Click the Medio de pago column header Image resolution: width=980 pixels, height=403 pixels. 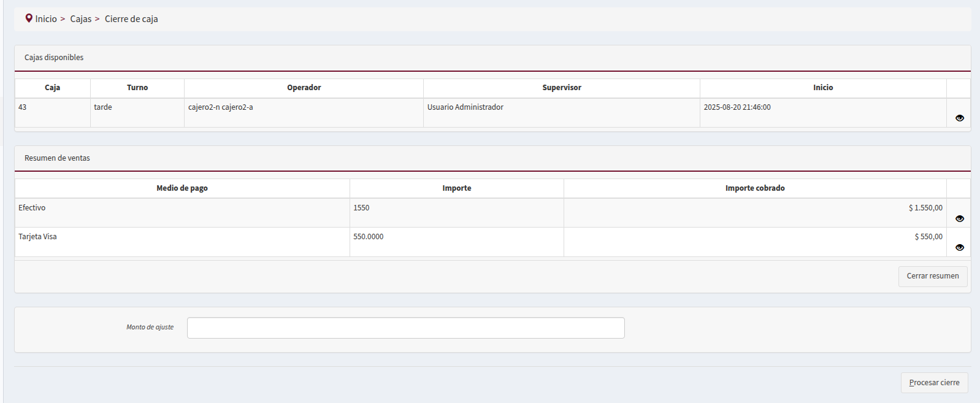pos(182,188)
